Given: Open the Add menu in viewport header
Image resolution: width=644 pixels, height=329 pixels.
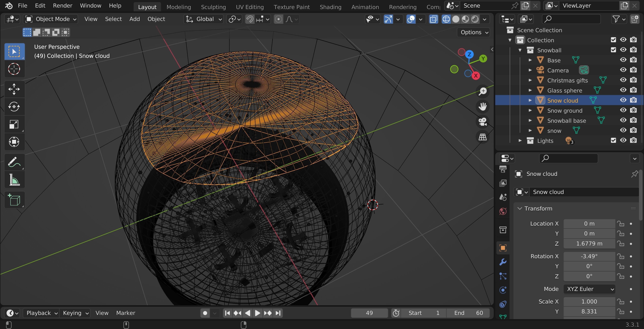Looking at the screenshot, I should (135, 19).
